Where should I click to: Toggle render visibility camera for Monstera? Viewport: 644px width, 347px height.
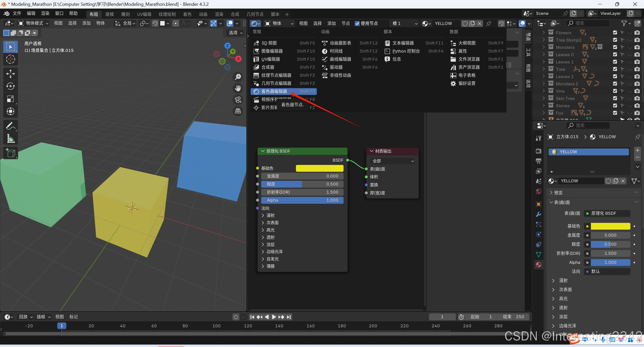pyautogui.click(x=637, y=47)
